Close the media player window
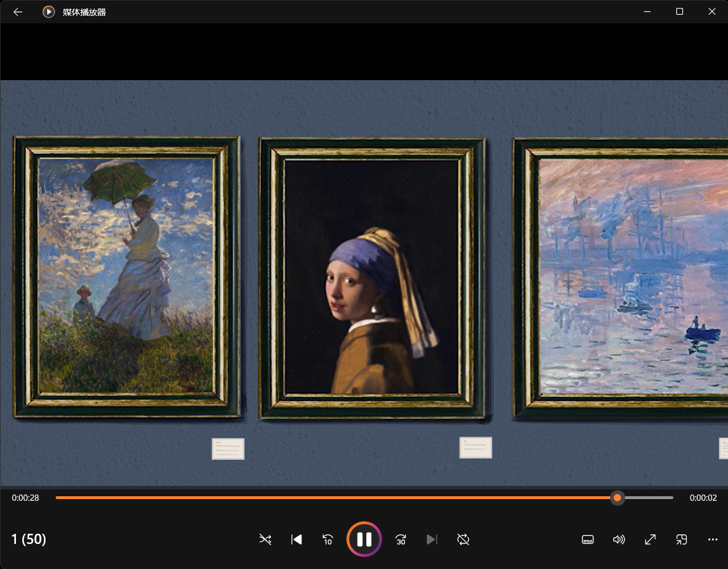 (x=712, y=11)
